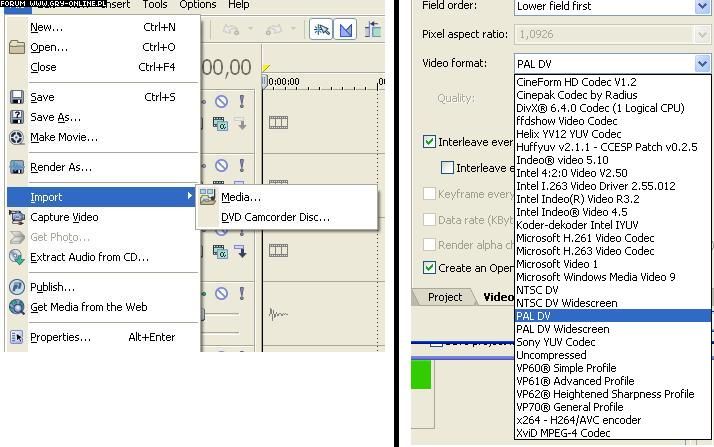Open the Help menu
Image resolution: width=714 pixels, height=447 pixels.
[239, 5]
